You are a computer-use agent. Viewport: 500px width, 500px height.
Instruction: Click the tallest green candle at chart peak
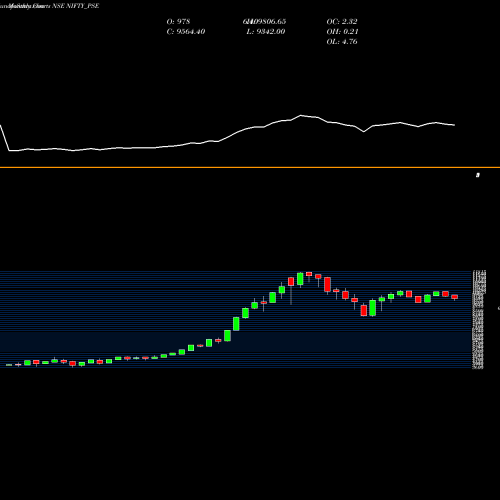click(x=300, y=279)
